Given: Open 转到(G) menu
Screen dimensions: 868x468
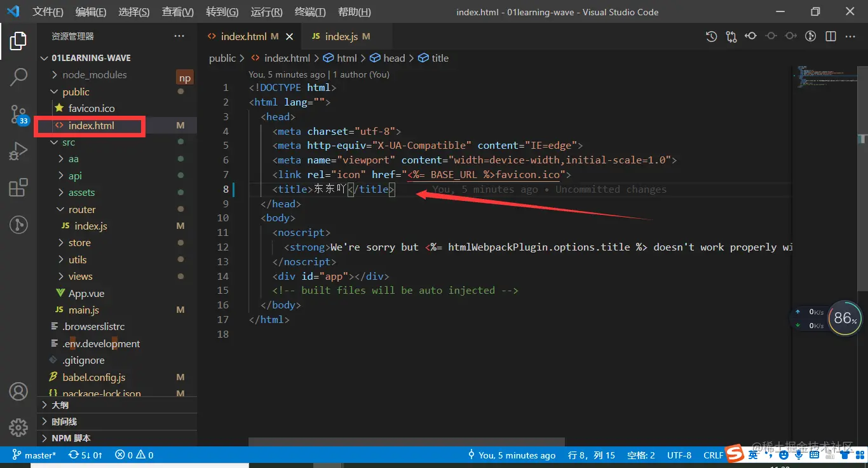Looking at the screenshot, I should click(222, 12).
